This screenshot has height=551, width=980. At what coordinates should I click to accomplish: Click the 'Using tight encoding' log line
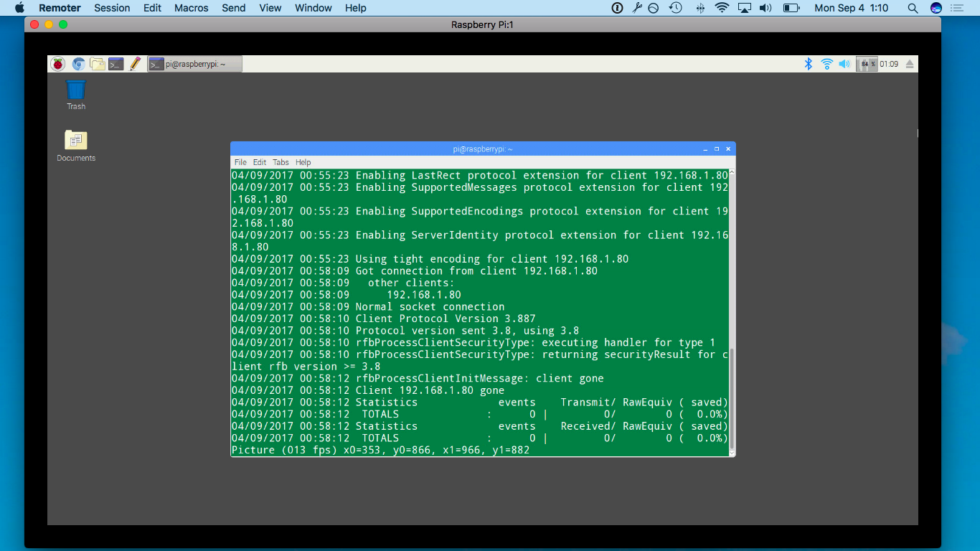point(430,259)
